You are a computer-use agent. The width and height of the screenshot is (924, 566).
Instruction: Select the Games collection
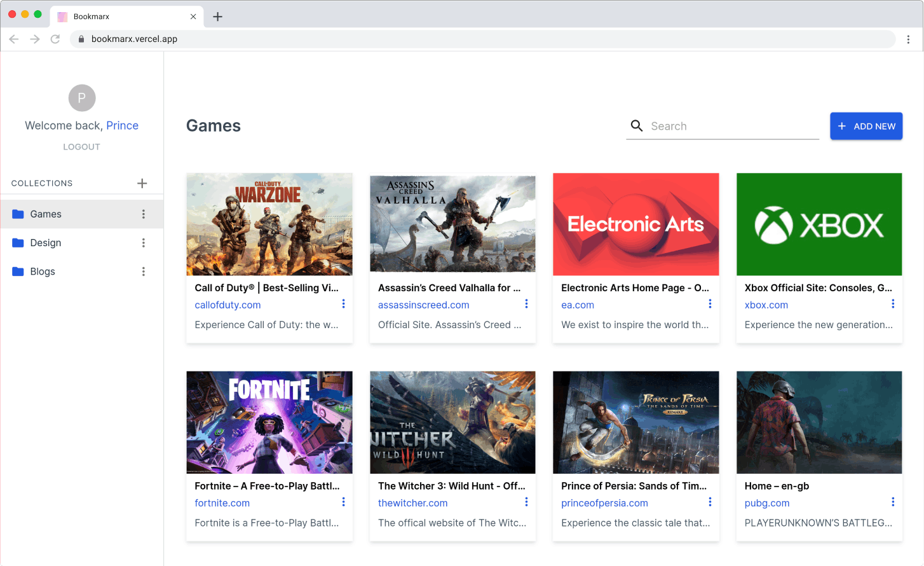click(x=82, y=214)
